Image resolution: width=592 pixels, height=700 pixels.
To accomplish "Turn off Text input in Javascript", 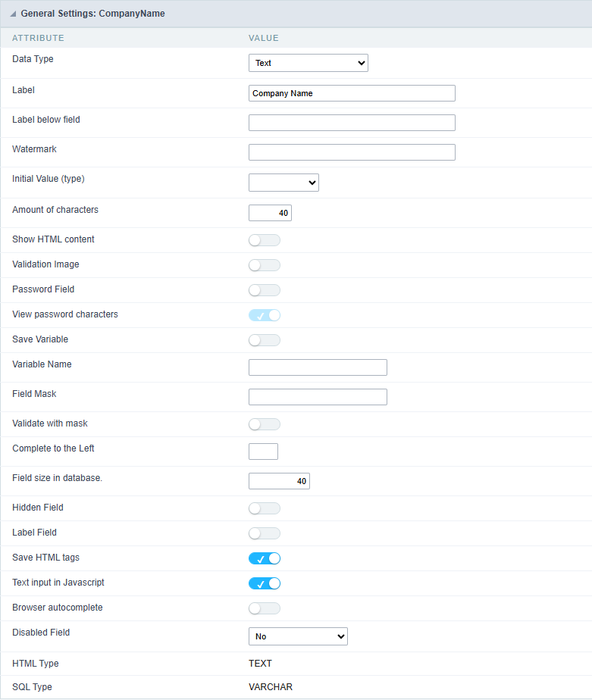I will point(265,583).
